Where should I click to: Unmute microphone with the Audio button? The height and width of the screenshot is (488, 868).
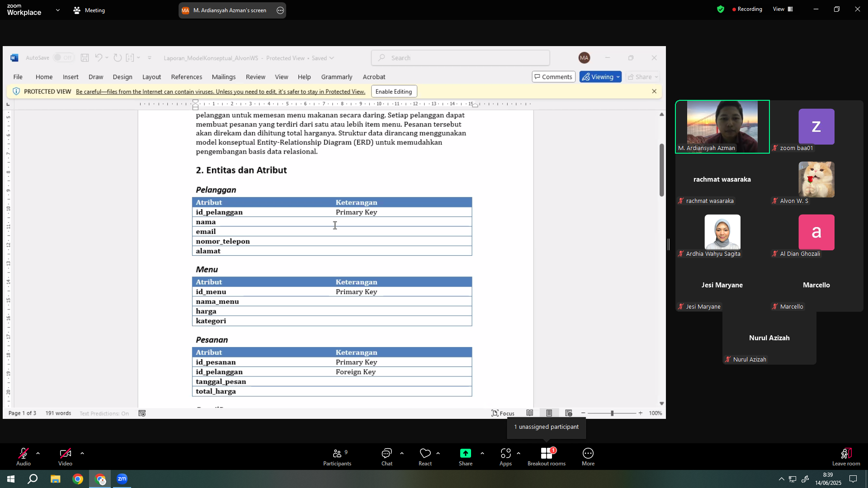coord(24,457)
